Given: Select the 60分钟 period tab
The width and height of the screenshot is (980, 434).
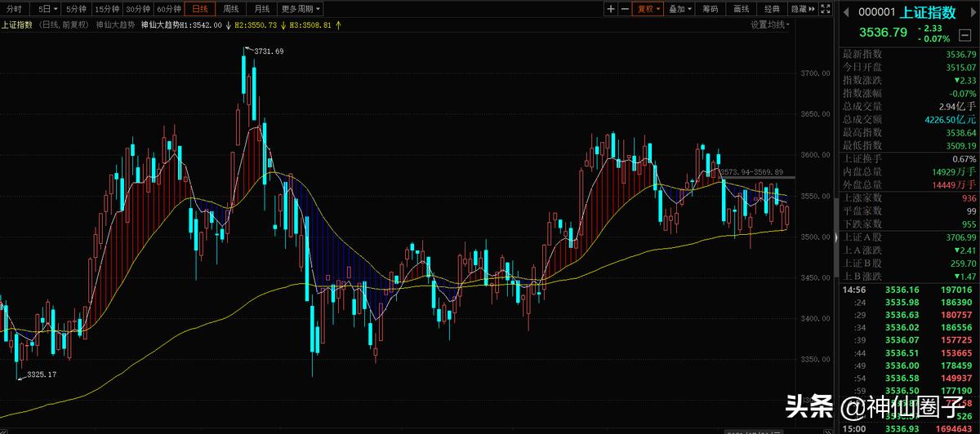Looking at the screenshot, I should [169, 9].
